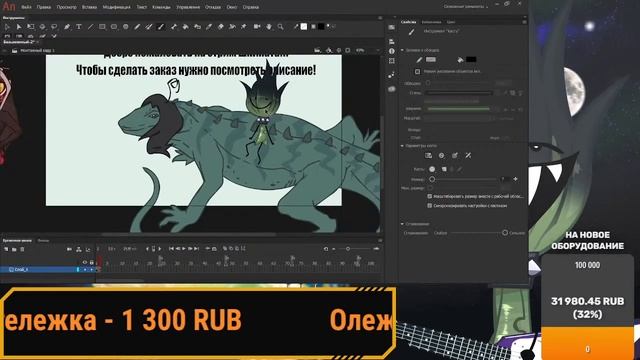
Task: Select the Rectangle tool
Action: (x=102, y=27)
